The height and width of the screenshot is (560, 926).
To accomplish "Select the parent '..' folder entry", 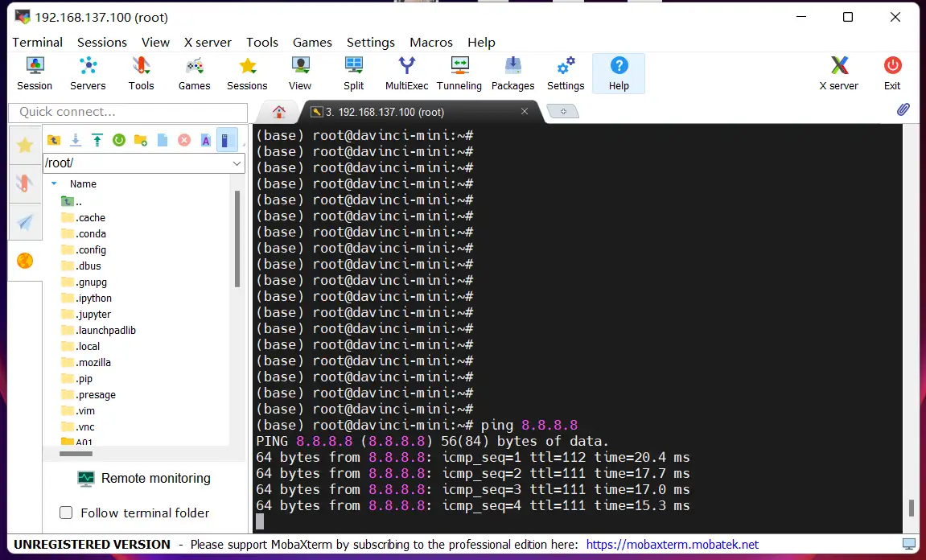I will (x=72, y=201).
